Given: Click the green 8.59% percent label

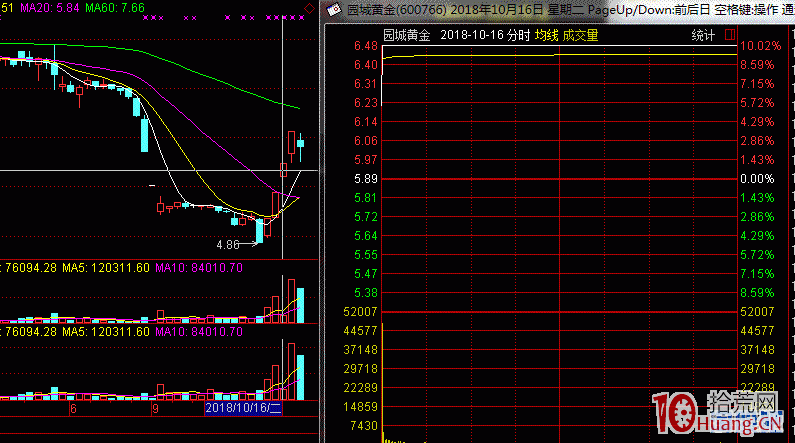Looking at the screenshot, I should click(757, 293).
